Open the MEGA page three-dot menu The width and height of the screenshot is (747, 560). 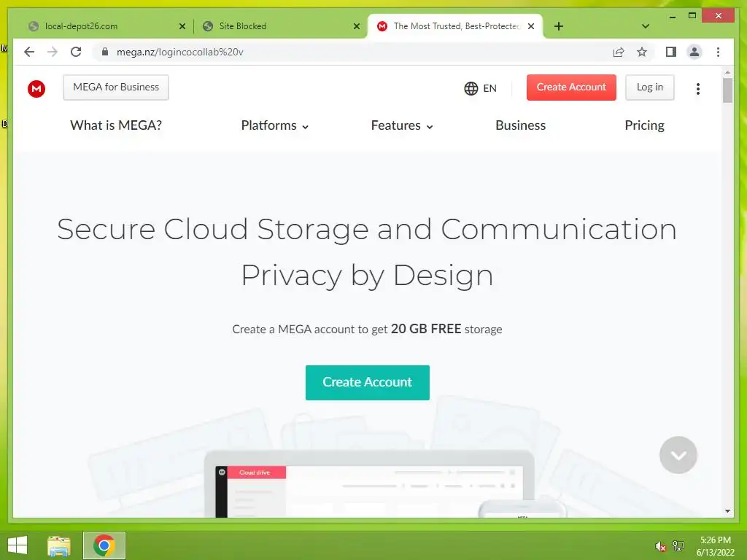coord(698,88)
